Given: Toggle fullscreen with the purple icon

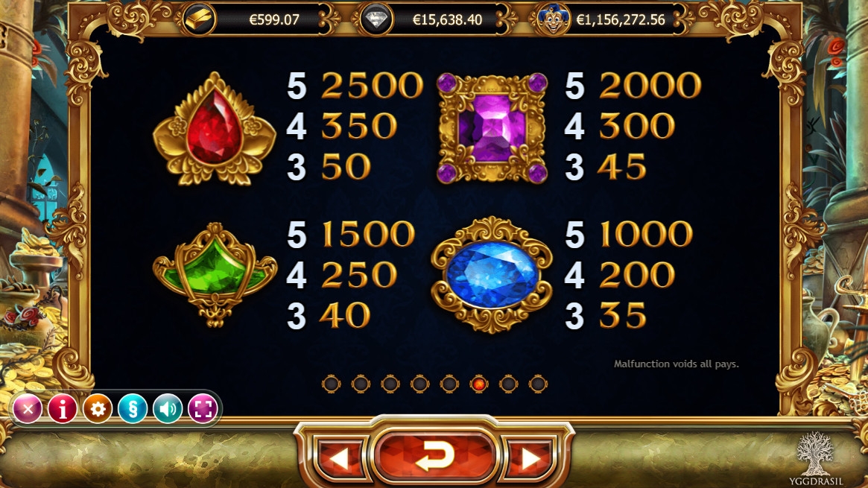Looking at the screenshot, I should (x=203, y=409).
